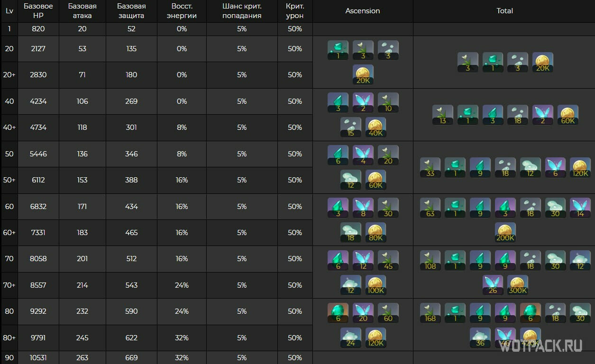Click the "Ascension" column header
Image resolution: width=595 pixels, height=364 pixels.
[363, 11]
